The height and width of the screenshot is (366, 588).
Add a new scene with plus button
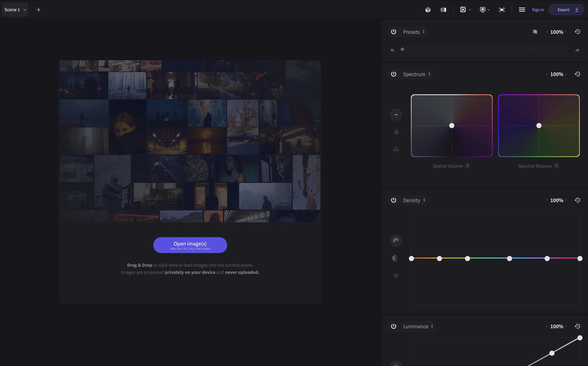(38, 10)
